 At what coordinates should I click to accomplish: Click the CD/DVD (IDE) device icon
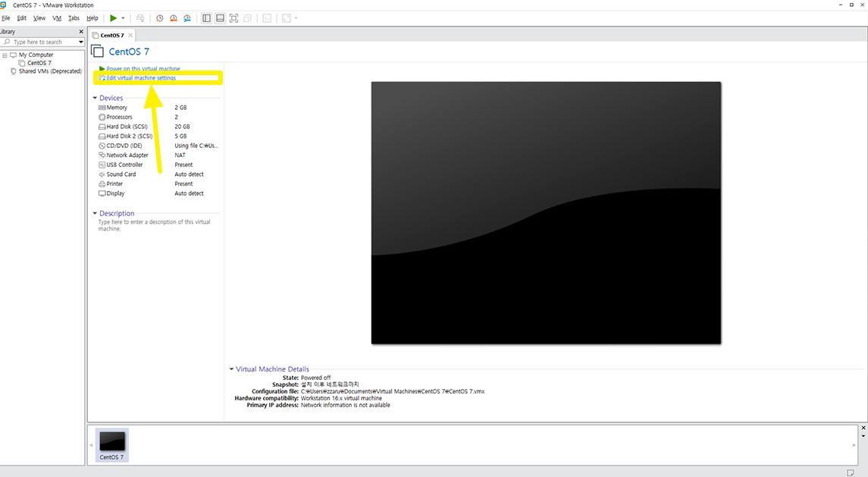pos(102,146)
